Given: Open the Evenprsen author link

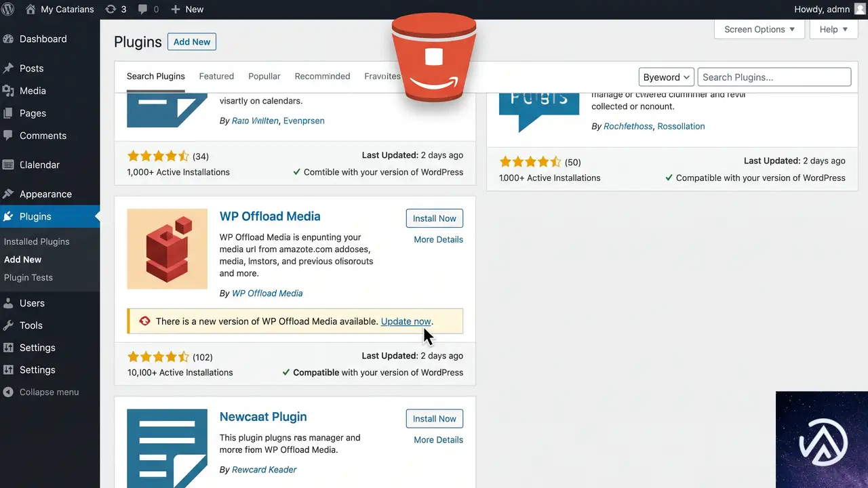Looking at the screenshot, I should tap(304, 121).
